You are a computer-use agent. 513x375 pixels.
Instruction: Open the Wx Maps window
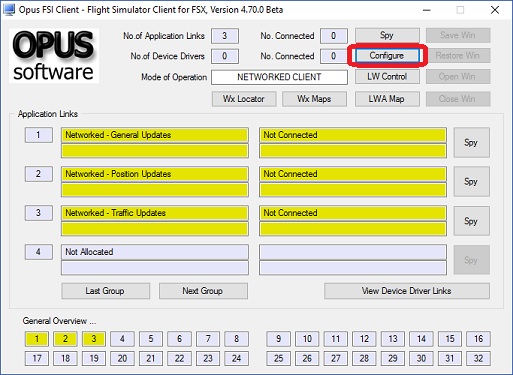point(314,99)
